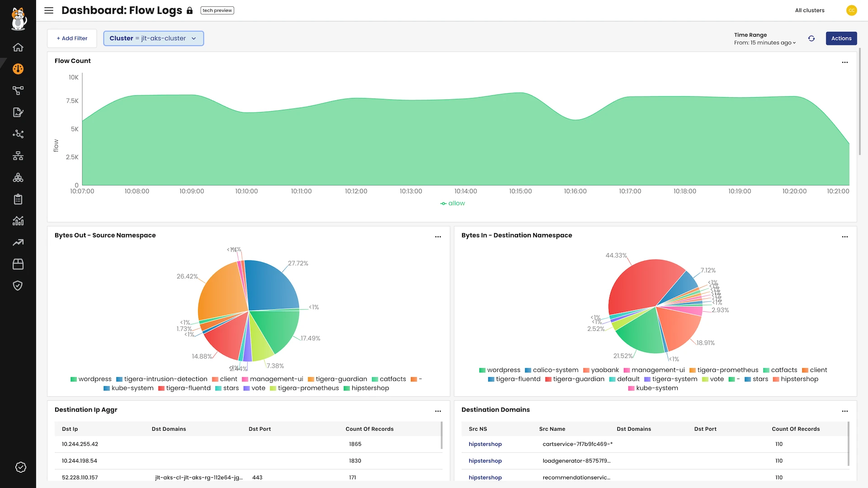868x488 pixels.
Task: Open the Compliance clipboard sidebar icon
Action: coord(18,199)
